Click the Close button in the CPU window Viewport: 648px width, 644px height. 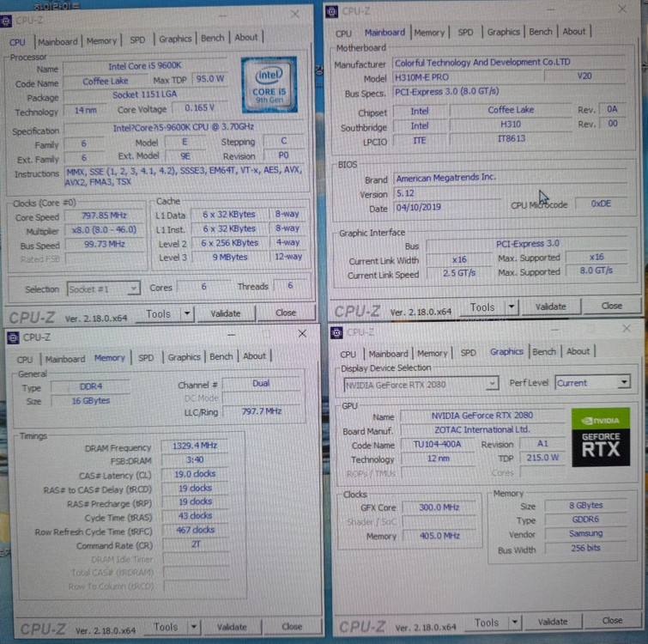[x=286, y=313]
